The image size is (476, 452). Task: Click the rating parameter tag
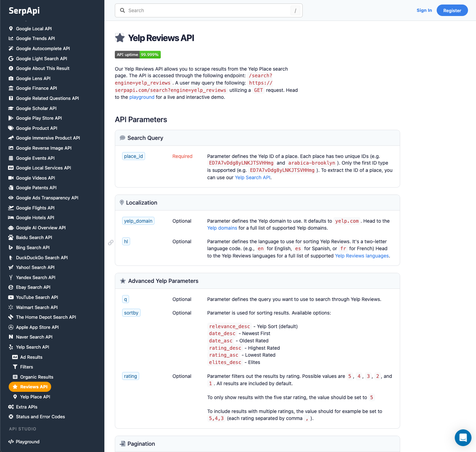coord(130,376)
